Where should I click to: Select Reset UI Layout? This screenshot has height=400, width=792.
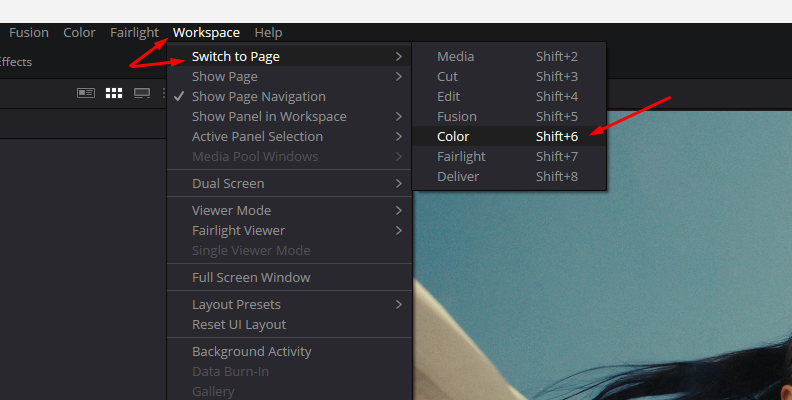pyautogui.click(x=289, y=325)
